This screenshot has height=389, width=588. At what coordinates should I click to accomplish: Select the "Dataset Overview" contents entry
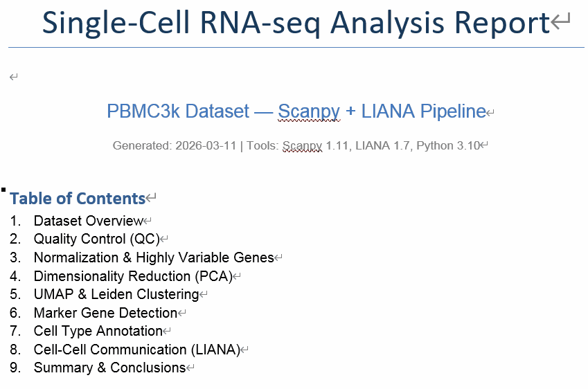(x=88, y=221)
